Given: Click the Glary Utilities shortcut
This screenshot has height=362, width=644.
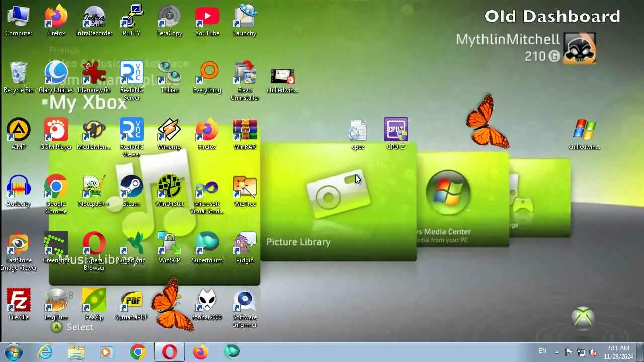Looking at the screenshot, I should (56, 78).
